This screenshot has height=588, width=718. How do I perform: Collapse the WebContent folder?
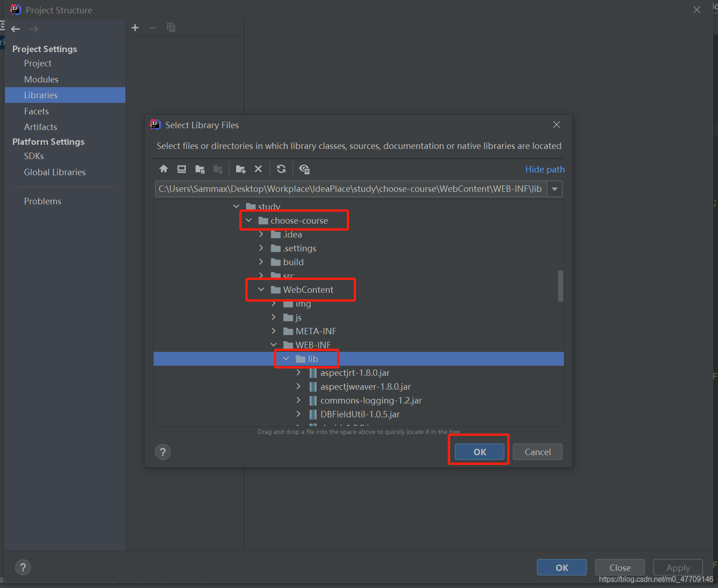tap(261, 290)
